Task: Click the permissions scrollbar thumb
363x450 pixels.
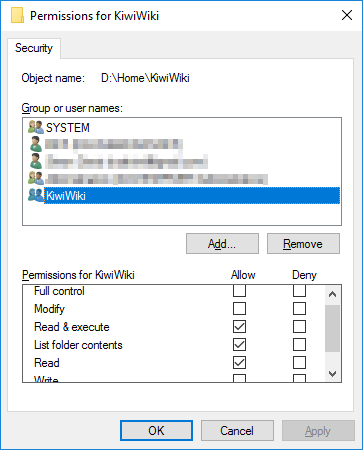Action: 332,328
